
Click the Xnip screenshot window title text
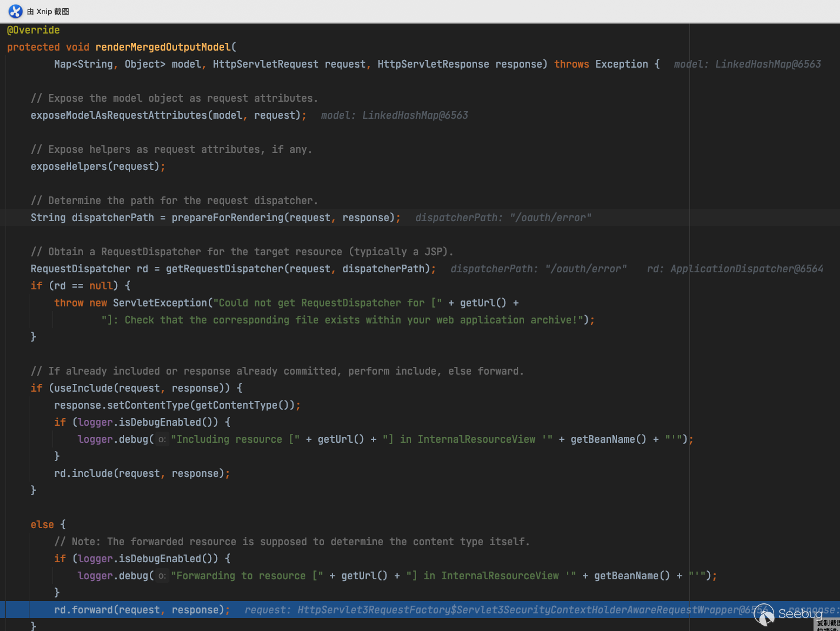point(48,11)
